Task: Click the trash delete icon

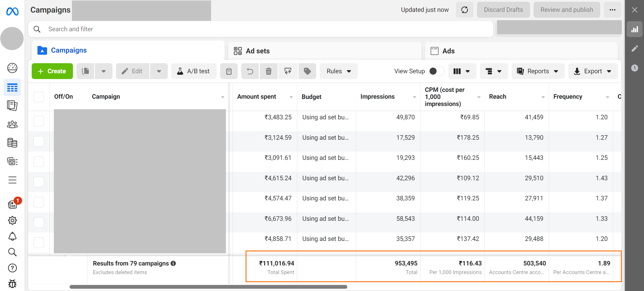Action: (x=268, y=71)
